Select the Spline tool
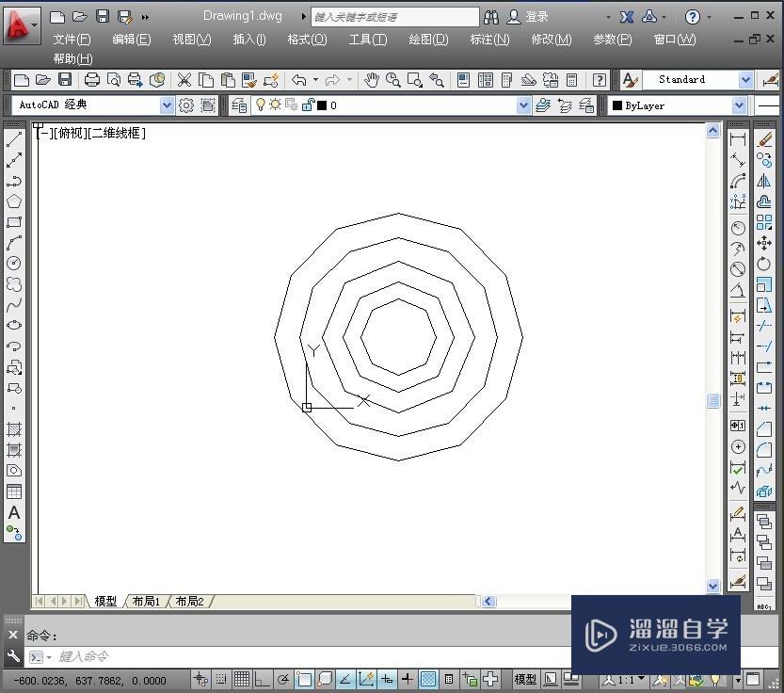 pyautogui.click(x=14, y=304)
